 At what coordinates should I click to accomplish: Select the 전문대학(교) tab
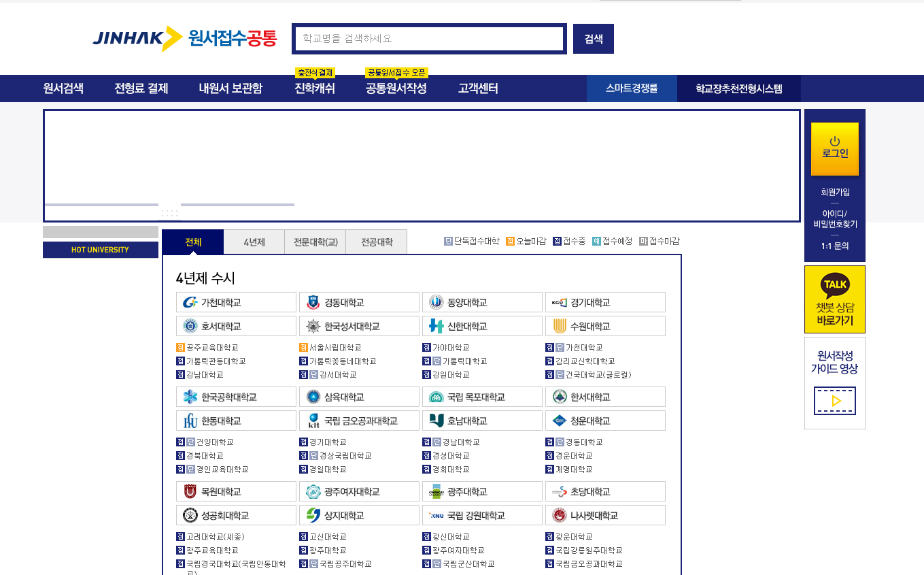(x=315, y=242)
